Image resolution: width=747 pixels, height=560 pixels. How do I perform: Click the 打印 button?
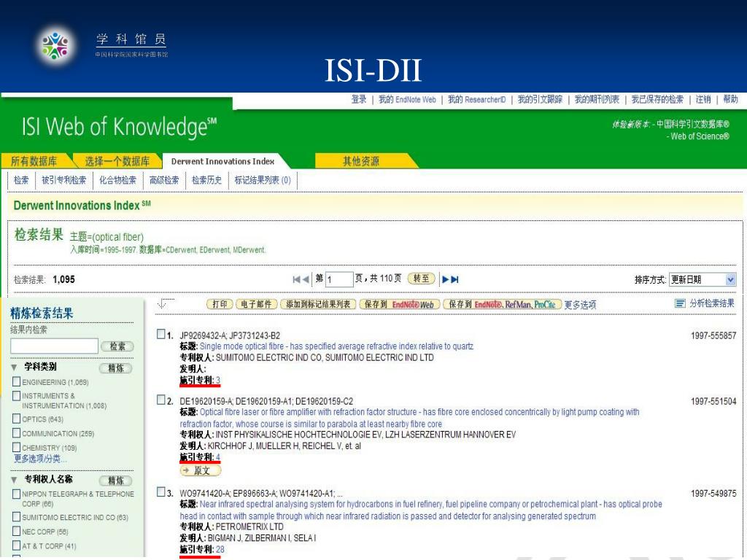click(x=220, y=304)
